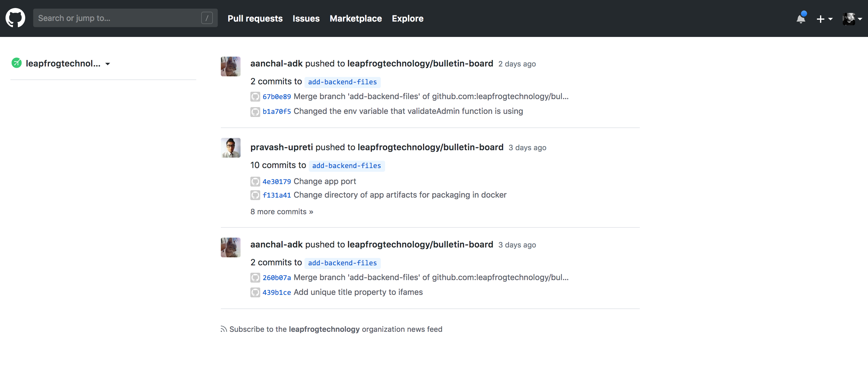
Task: Expand the 8 more commits link
Action: (x=282, y=212)
